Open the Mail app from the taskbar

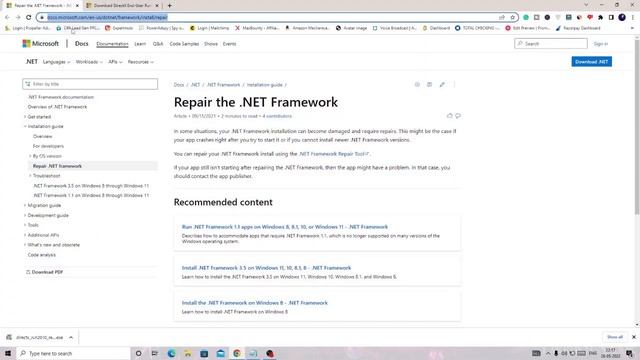pyautogui.click(x=220, y=353)
